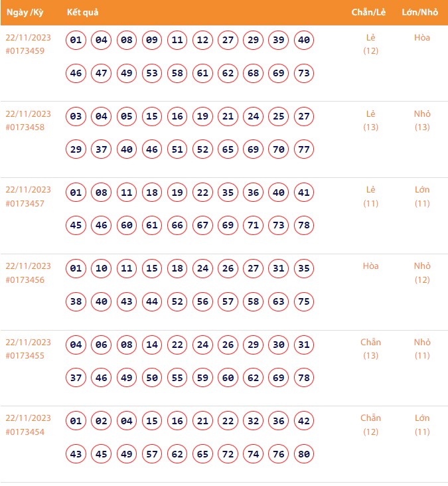Viewport: 448px width, 486px height.
Task: Click ball 80 in draw #0173454
Action: [304, 454]
